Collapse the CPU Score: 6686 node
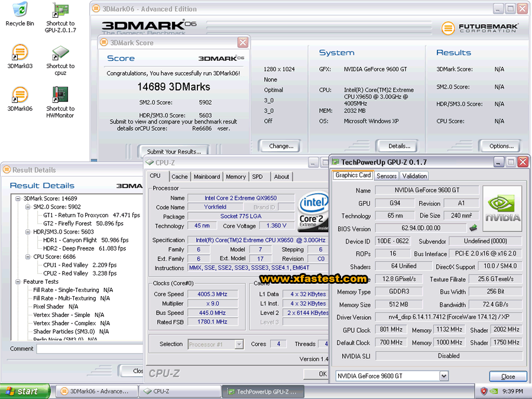532x399 pixels. (28, 257)
